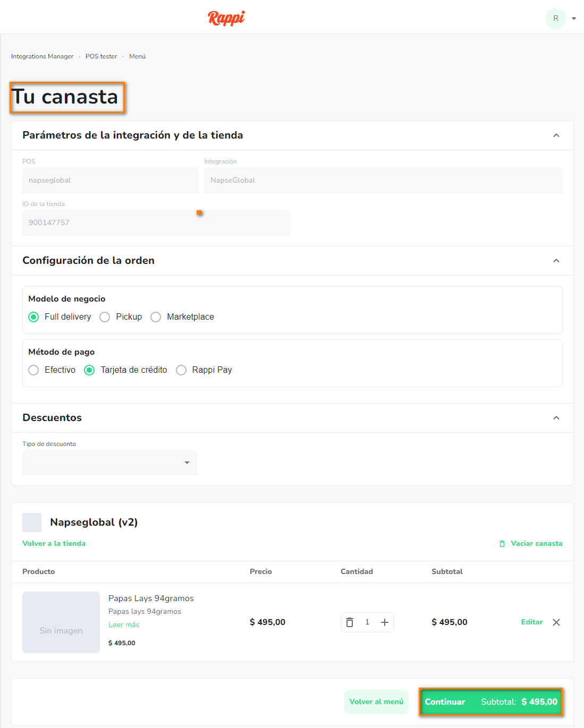584x728 pixels.
Task: Collapse the Descuentos section
Action: tap(556, 418)
